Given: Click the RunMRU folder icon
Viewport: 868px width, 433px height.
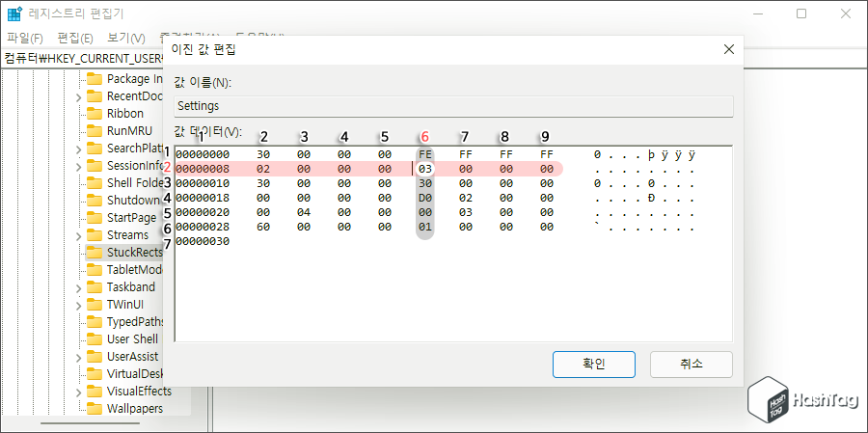Looking at the screenshot, I should (x=95, y=131).
